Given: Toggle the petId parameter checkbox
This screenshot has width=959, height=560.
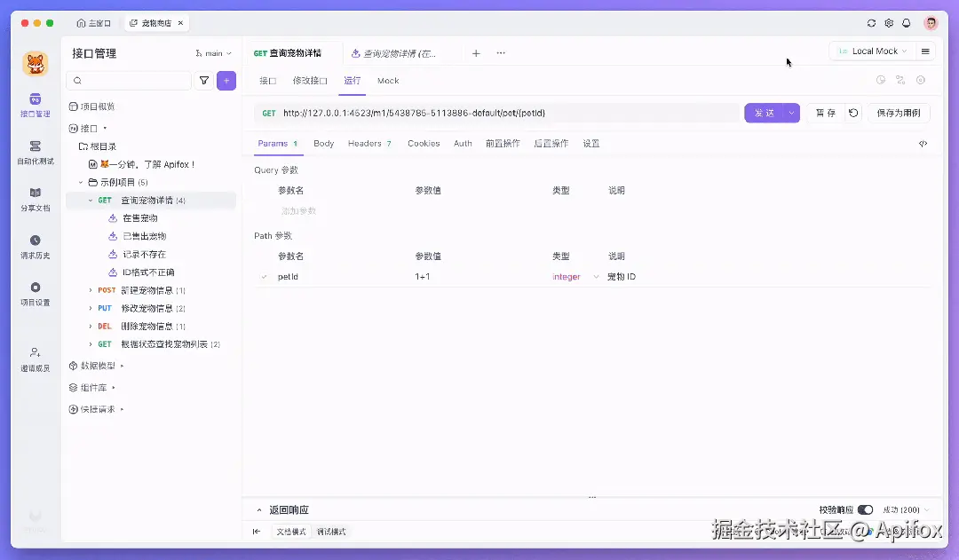Looking at the screenshot, I should point(265,277).
